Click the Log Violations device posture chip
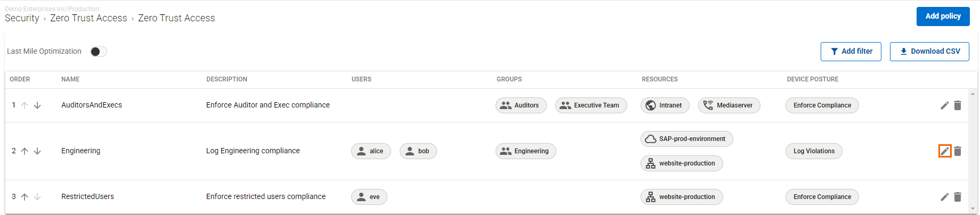Screen dimensions: 980x215 tap(814, 151)
